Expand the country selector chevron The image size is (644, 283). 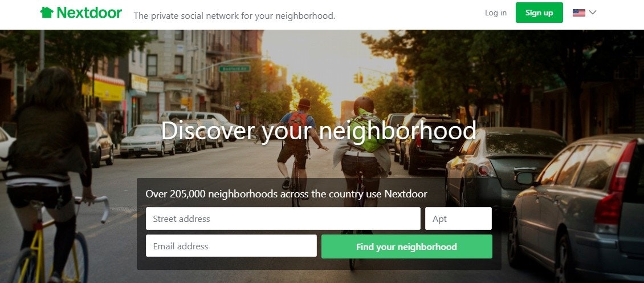(x=592, y=13)
